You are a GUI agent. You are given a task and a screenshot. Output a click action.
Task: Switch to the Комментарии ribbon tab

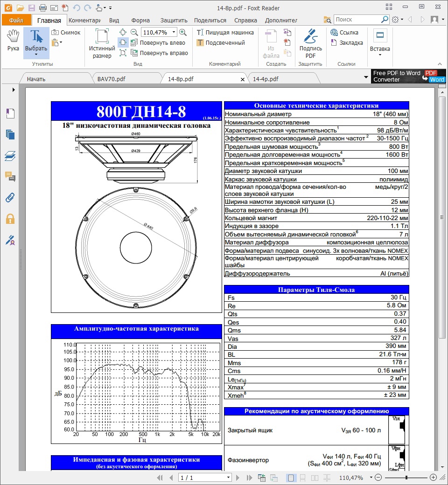84,20
